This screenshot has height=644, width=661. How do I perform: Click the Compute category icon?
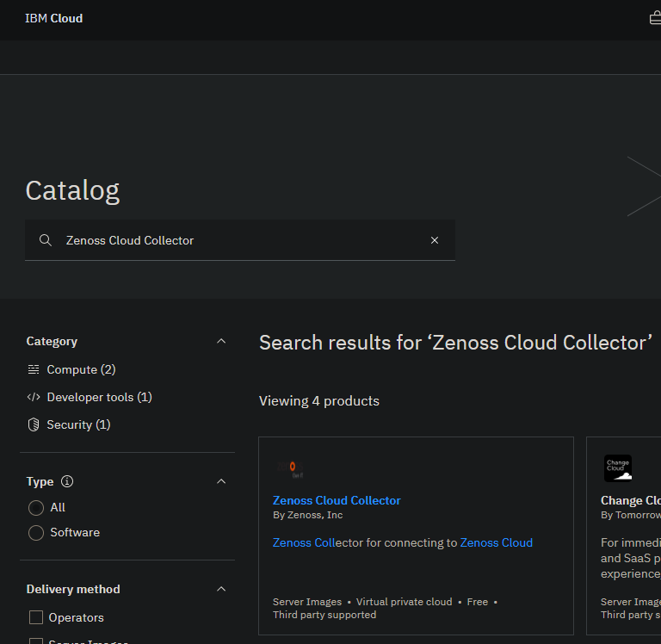pos(34,370)
